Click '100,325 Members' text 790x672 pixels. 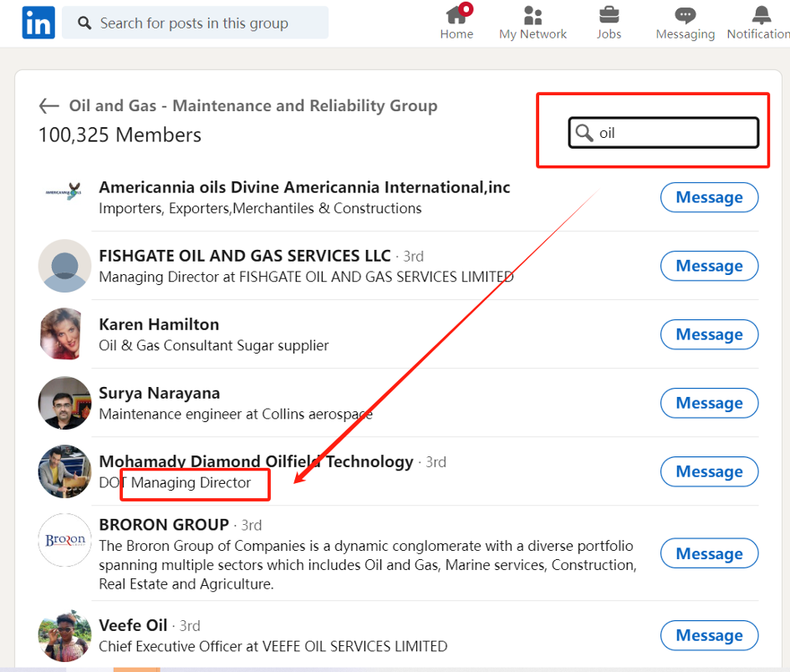point(120,135)
